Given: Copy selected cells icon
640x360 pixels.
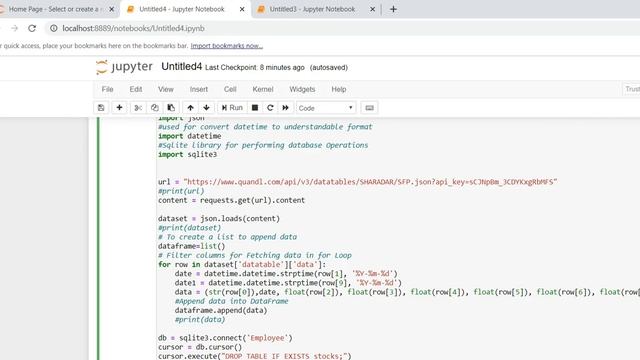Looking at the screenshot, I should click(154, 108).
